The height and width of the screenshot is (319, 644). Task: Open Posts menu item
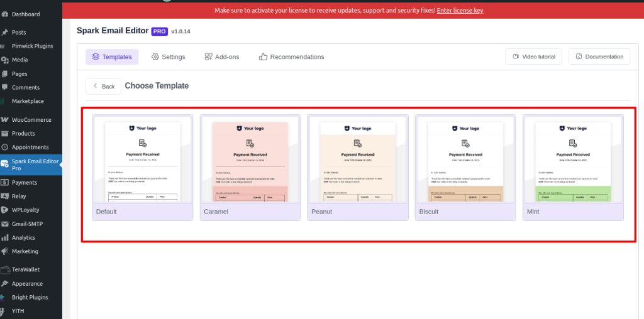click(x=31, y=32)
